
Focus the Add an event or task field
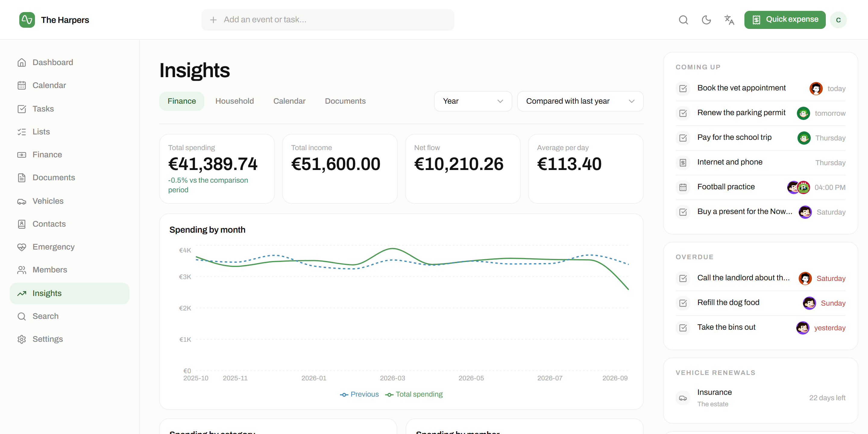pos(328,20)
